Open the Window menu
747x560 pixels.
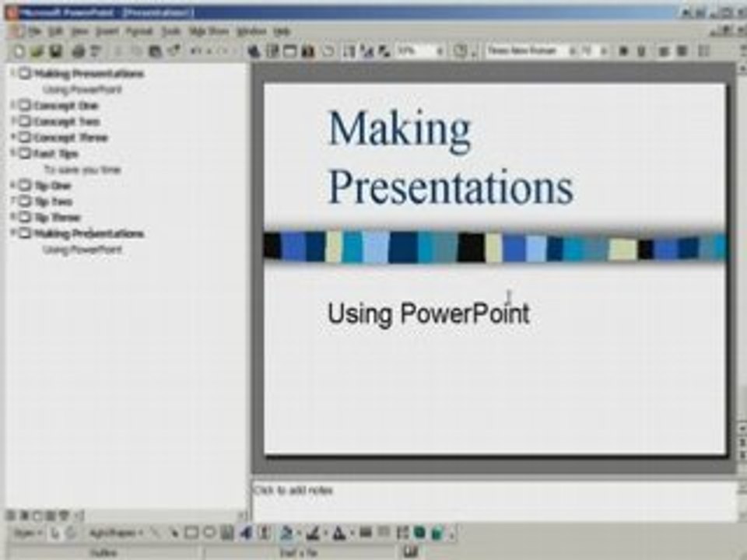click(x=251, y=31)
